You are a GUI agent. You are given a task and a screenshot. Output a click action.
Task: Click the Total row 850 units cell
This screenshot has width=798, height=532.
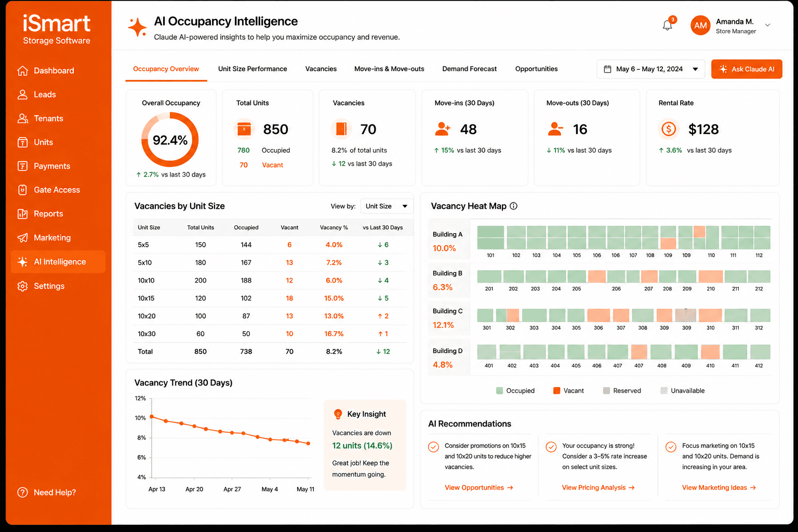point(201,352)
